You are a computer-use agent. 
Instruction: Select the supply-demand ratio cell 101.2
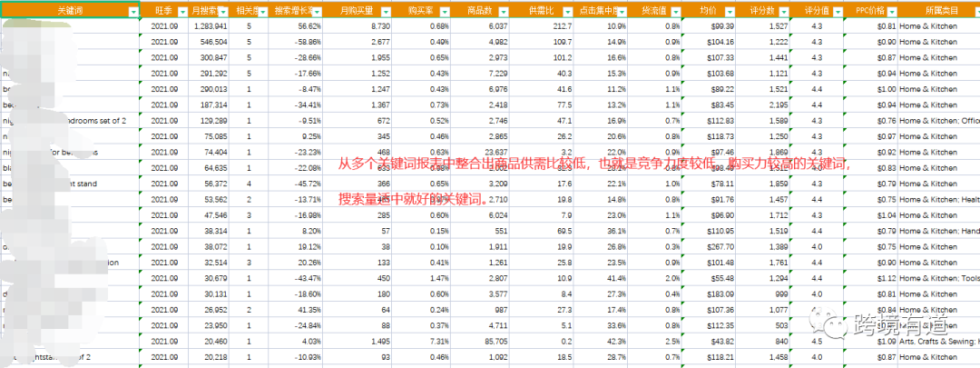(x=541, y=57)
